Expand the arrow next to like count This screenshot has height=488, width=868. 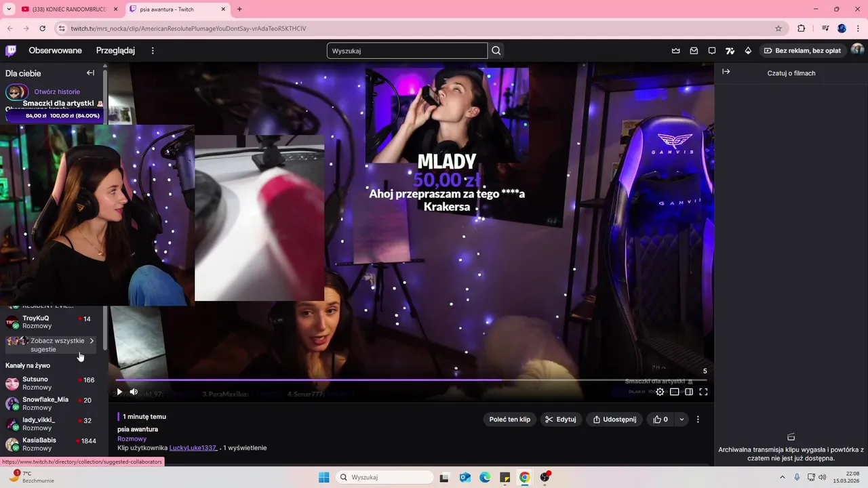[682, 420]
